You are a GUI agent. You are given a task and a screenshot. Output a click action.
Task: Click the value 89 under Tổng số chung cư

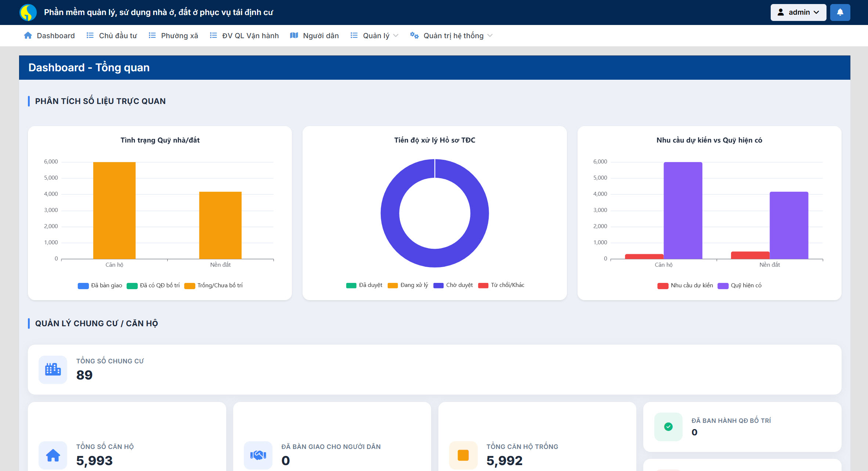[x=84, y=375]
